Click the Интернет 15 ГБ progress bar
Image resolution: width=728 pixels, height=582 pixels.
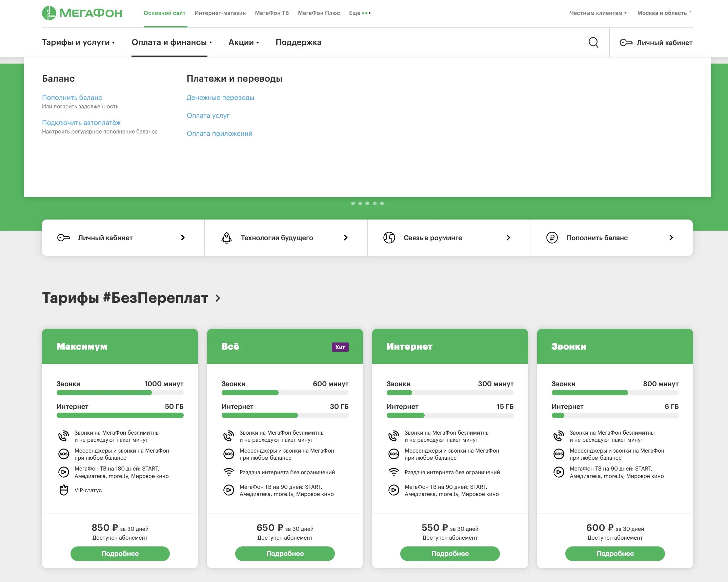[450, 415]
